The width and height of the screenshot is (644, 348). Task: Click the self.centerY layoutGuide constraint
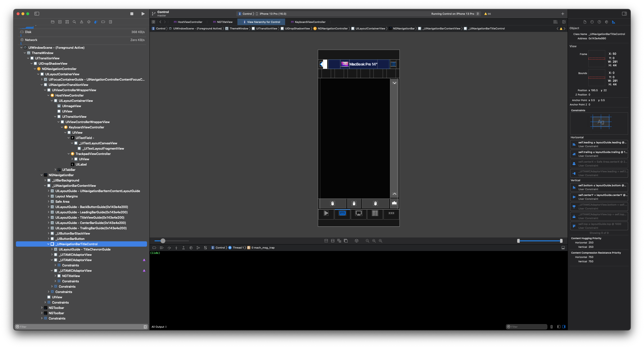point(599,197)
